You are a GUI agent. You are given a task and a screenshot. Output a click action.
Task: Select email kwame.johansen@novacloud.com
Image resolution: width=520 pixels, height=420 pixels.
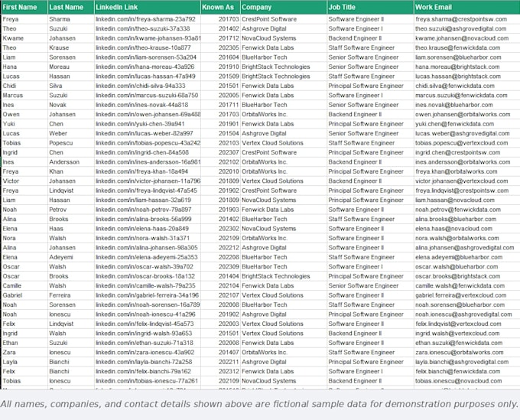click(x=467, y=38)
